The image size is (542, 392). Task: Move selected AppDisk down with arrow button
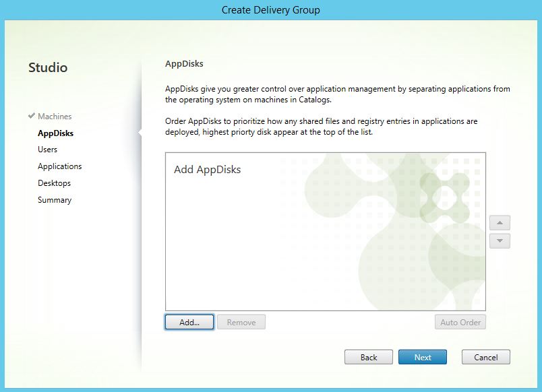500,241
